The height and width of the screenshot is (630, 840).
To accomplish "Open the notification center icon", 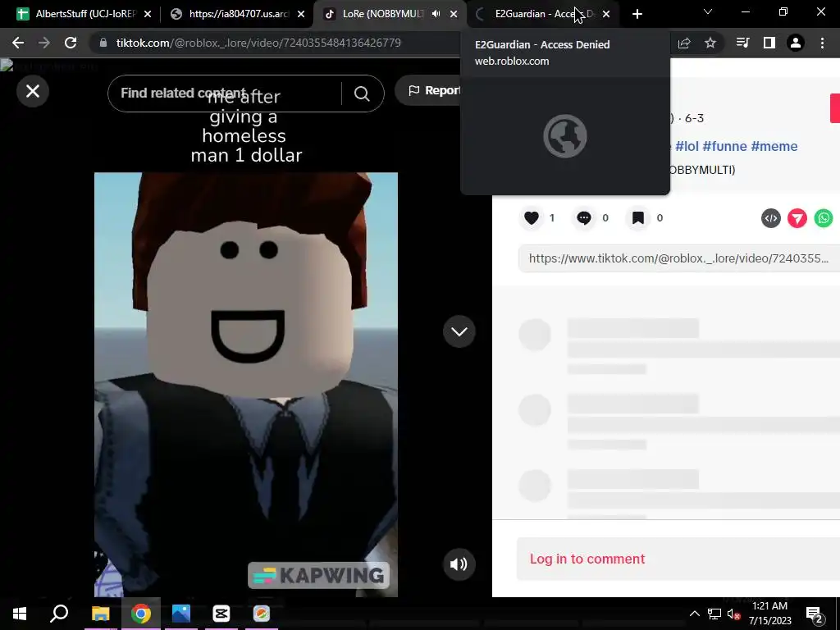I will [815, 614].
